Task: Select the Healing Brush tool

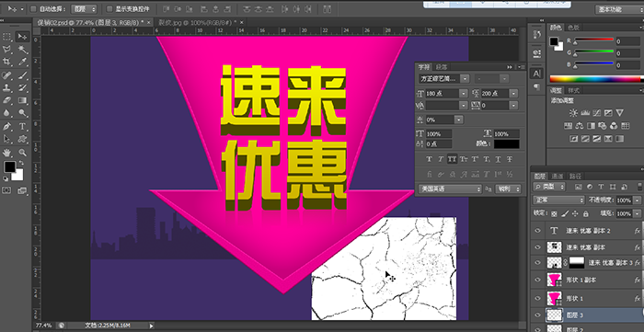Action: pyautogui.click(x=7, y=75)
